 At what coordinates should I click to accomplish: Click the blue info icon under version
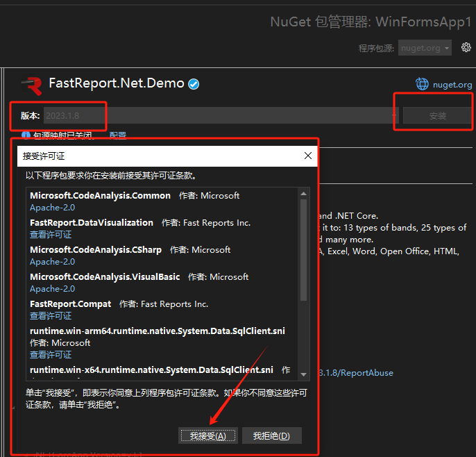26,135
